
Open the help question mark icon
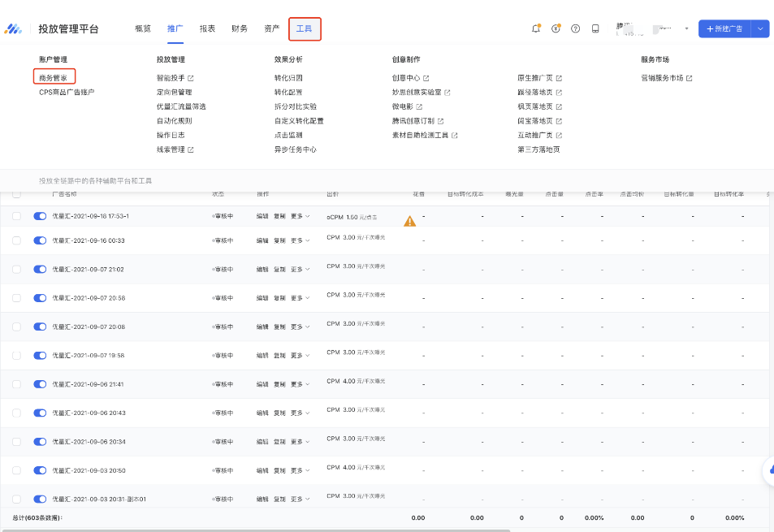575,28
